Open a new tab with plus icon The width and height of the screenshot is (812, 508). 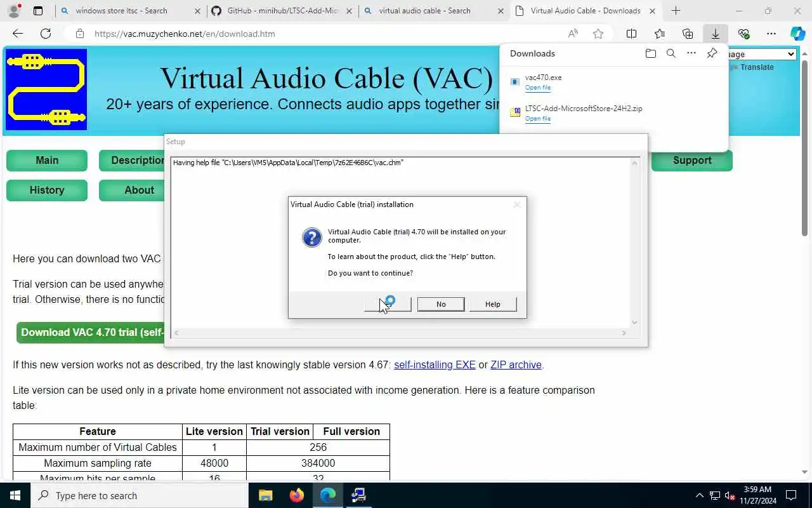(676, 11)
